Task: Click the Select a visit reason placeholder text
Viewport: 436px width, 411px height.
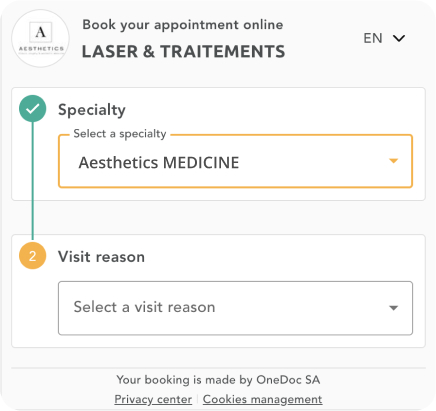Action: [144, 307]
